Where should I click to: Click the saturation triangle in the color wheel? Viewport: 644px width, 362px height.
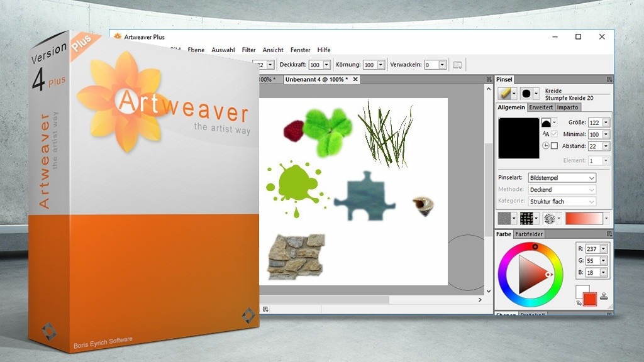533,275
